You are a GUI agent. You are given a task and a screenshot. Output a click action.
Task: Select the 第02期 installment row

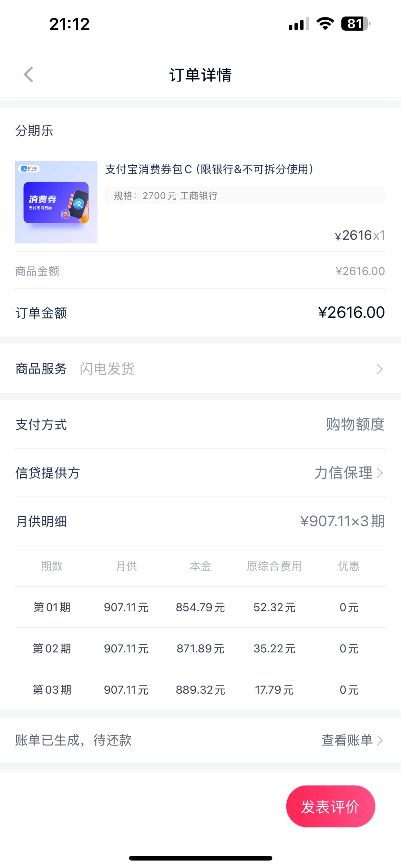pyautogui.click(x=200, y=648)
